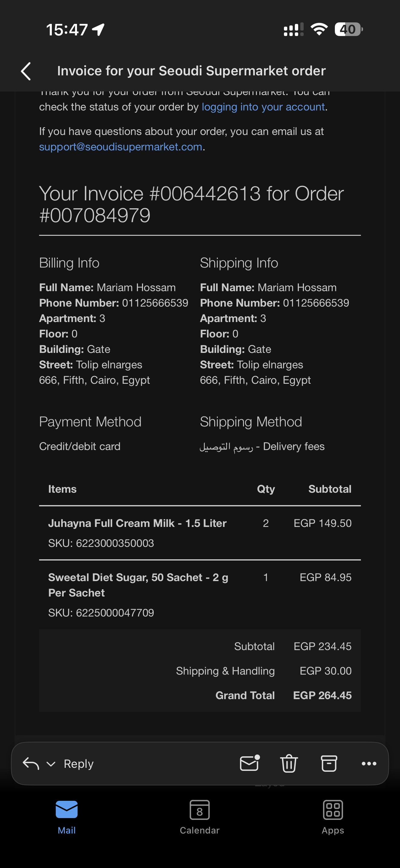Expand the reply options chevron
The width and height of the screenshot is (400, 868).
pos(51,764)
